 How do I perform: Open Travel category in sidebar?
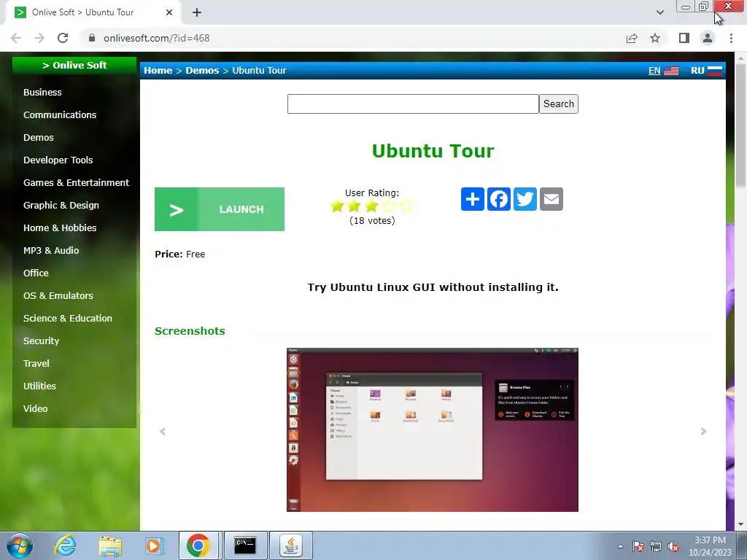tap(36, 364)
